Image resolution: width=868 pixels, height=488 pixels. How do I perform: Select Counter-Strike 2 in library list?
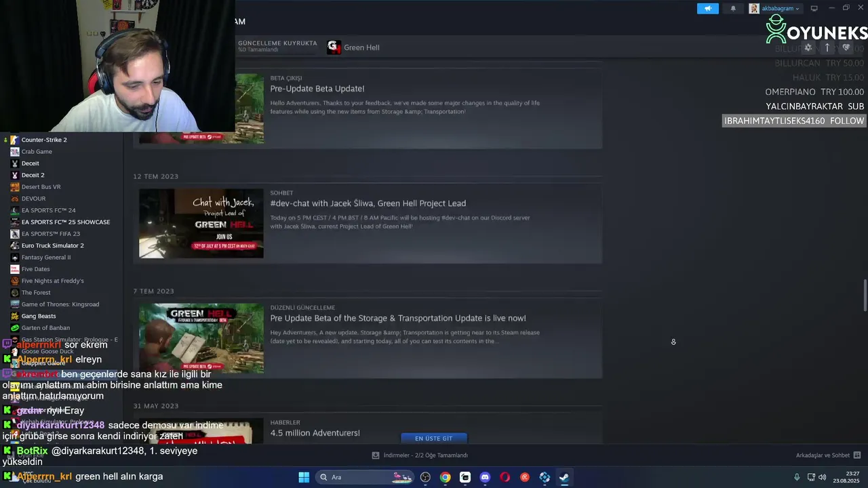(x=44, y=140)
